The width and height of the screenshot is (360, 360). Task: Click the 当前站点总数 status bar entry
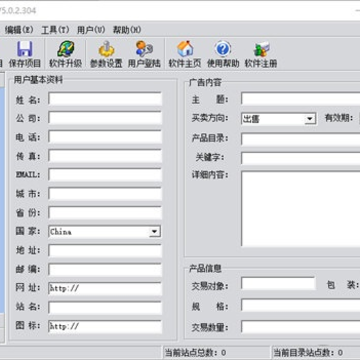[x=196, y=352]
